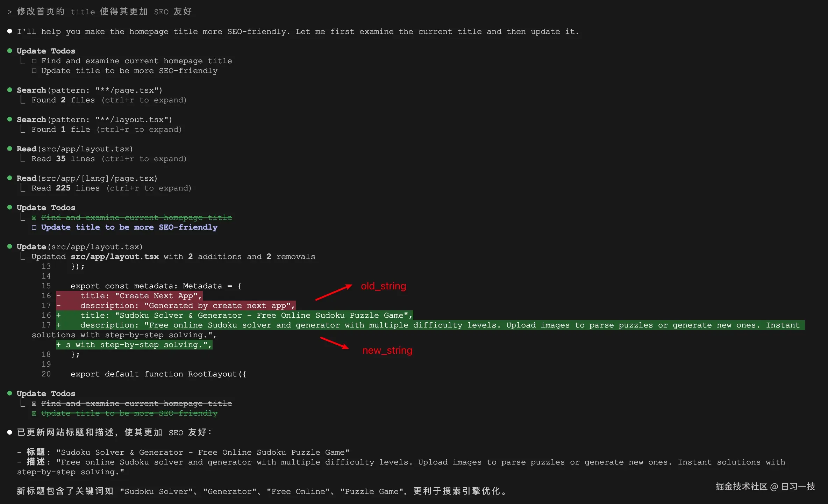Click the bullet before Update layout.tsx

tap(10, 246)
